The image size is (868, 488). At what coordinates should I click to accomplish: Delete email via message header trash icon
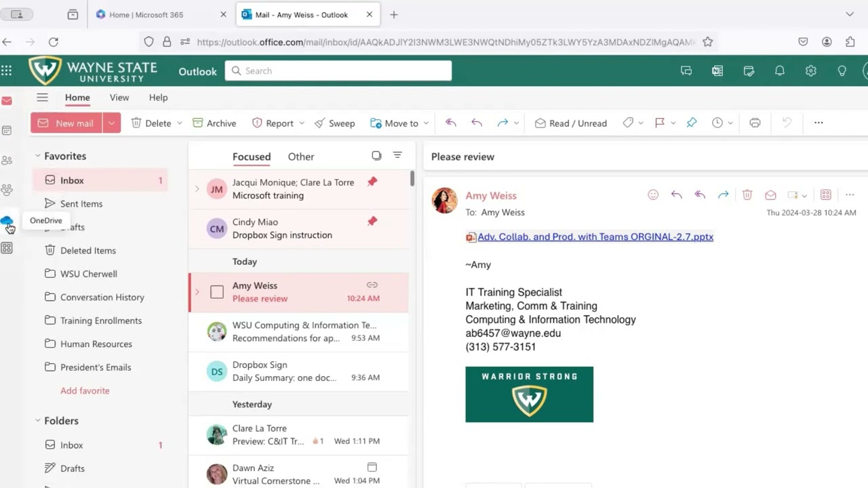[747, 195]
